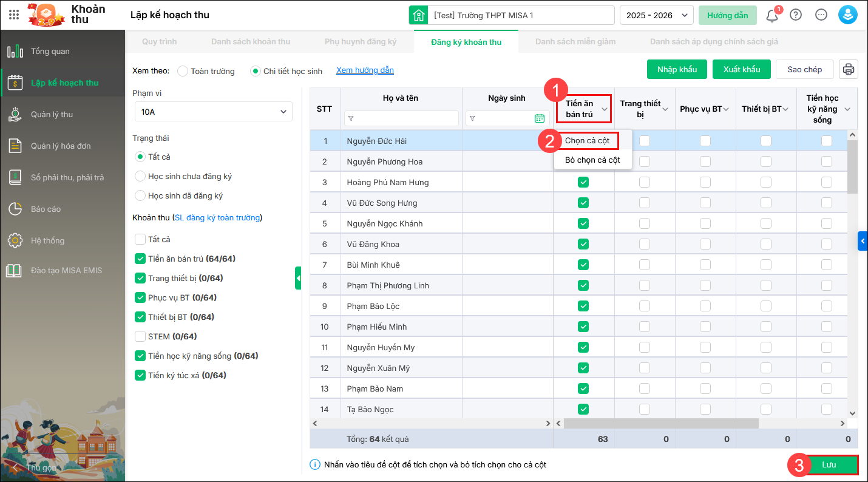The height and width of the screenshot is (482, 868).
Task: Open Báo cáo in sidebar
Action: (x=46, y=209)
